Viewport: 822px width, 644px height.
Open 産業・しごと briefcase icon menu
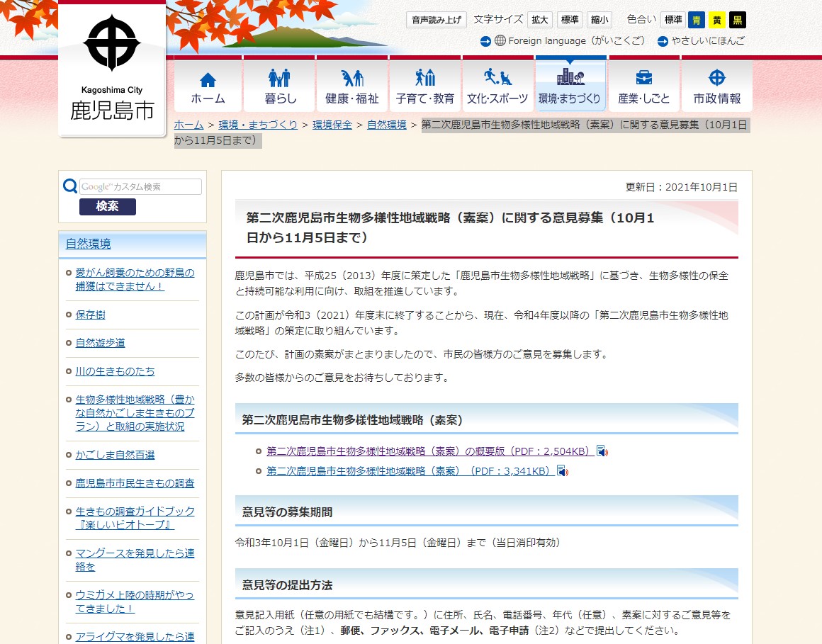643,86
